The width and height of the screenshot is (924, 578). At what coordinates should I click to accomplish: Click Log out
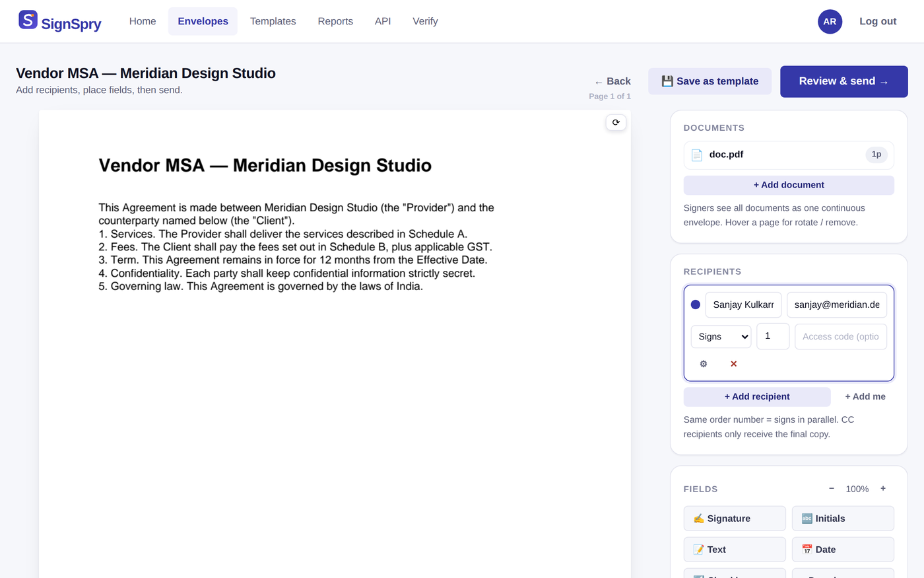pos(878,21)
